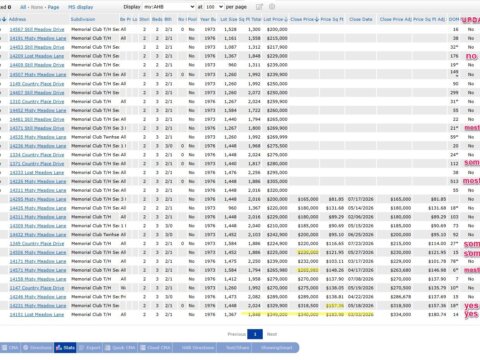Click the sort arrow left of Address header
Image resolution: width=480 pixels, height=360 pixels.
(x=4, y=19)
